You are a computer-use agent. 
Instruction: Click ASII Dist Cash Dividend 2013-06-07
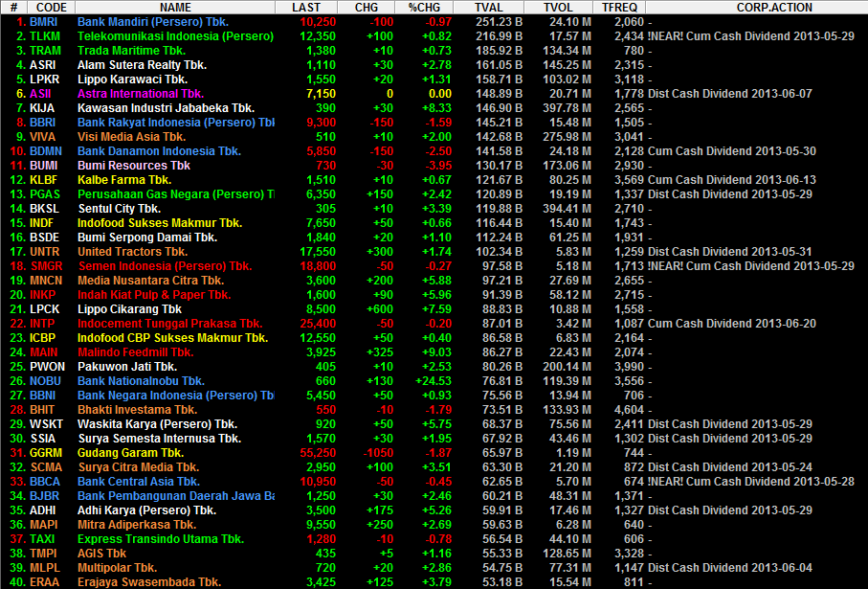point(730,94)
